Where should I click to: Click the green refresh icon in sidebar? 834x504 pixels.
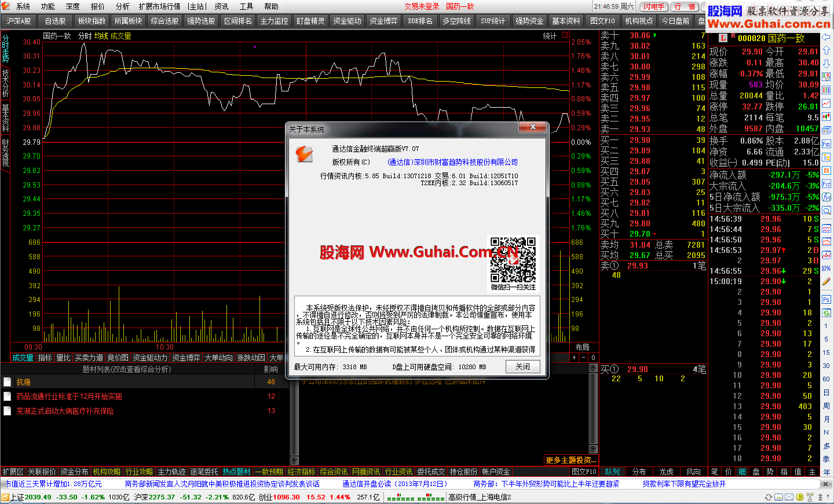(x=826, y=313)
